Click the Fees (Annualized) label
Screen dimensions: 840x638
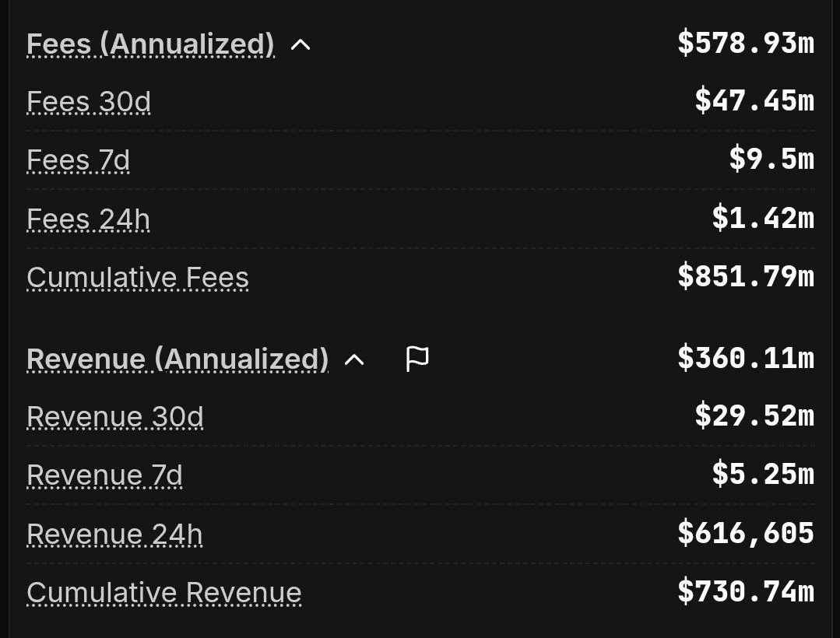tap(150, 44)
